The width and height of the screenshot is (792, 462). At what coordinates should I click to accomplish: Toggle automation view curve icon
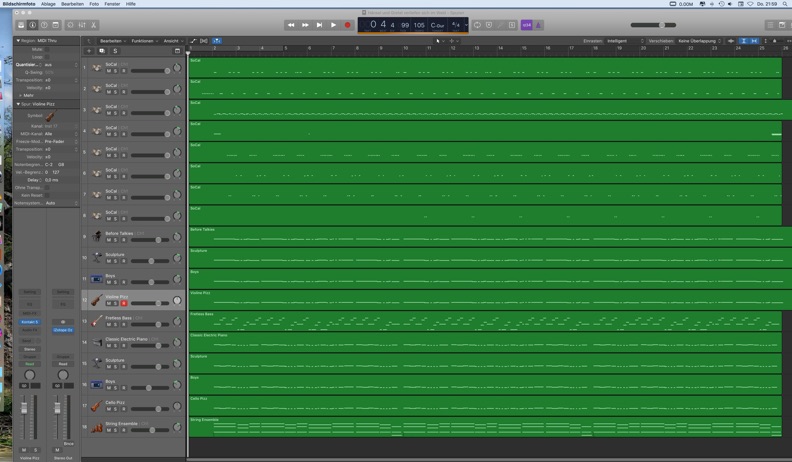pyautogui.click(x=193, y=41)
